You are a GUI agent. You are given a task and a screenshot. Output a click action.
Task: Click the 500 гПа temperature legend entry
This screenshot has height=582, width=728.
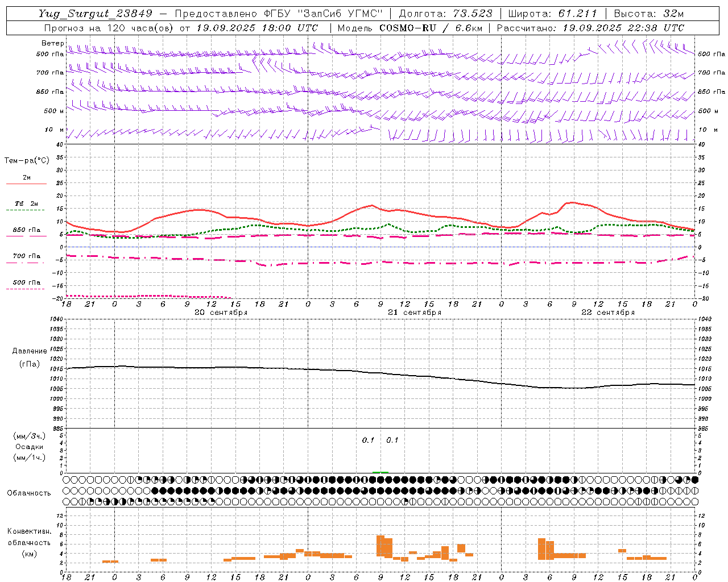27,282
